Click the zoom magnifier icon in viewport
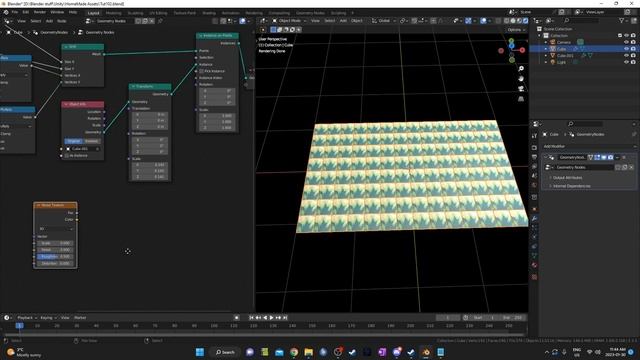Screen dimensions: 640x360 (521, 69)
